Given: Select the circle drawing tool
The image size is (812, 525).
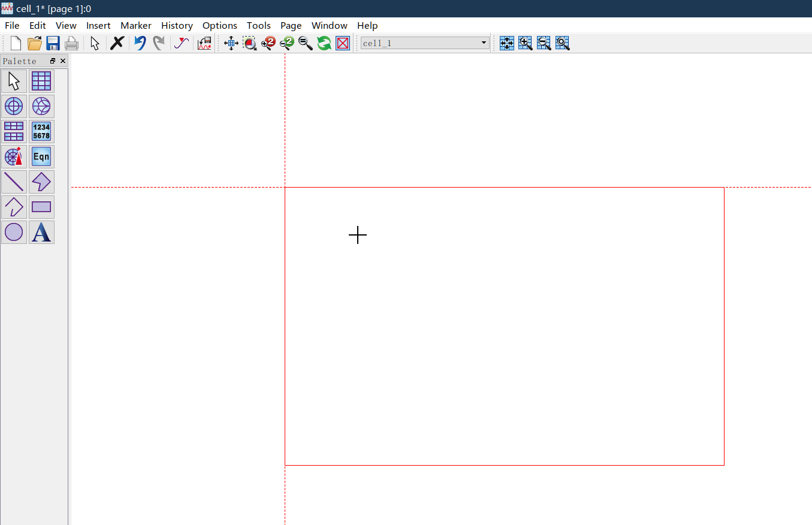Looking at the screenshot, I should [14, 232].
